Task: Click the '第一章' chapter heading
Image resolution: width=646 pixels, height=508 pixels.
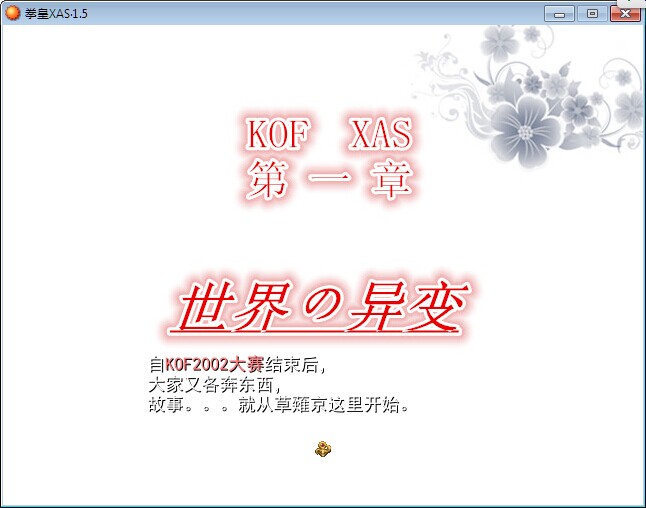Action: click(330, 180)
